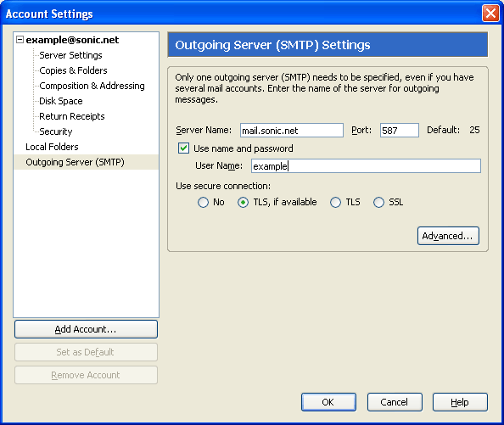Select TLS, if available radio button

coord(243,203)
